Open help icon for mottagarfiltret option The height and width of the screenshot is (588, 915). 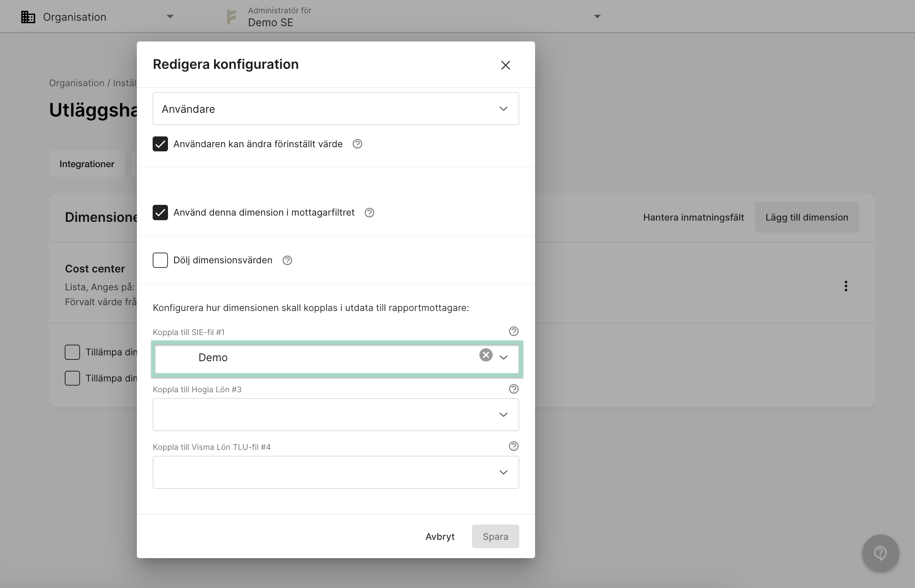(x=369, y=213)
